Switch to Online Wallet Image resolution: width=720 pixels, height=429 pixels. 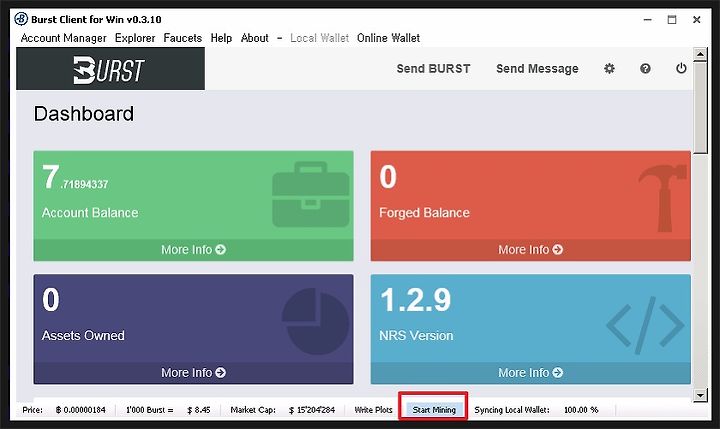(388, 38)
